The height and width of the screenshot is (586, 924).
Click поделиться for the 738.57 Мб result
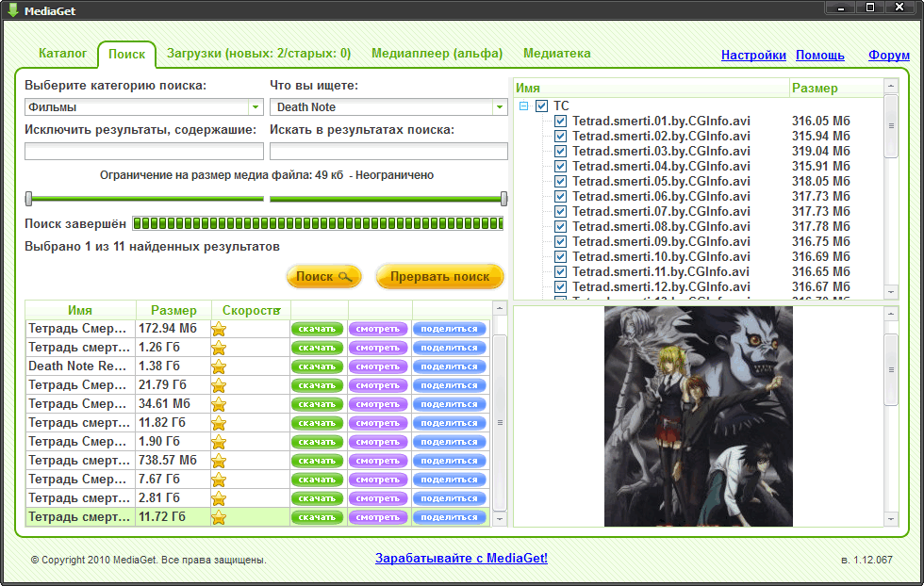tap(449, 461)
